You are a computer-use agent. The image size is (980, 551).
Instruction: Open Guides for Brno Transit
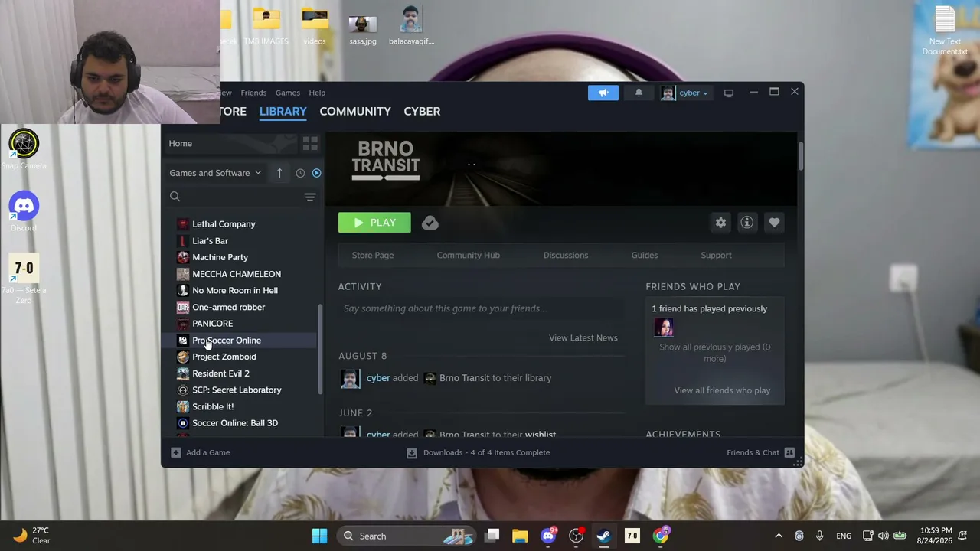645,255
